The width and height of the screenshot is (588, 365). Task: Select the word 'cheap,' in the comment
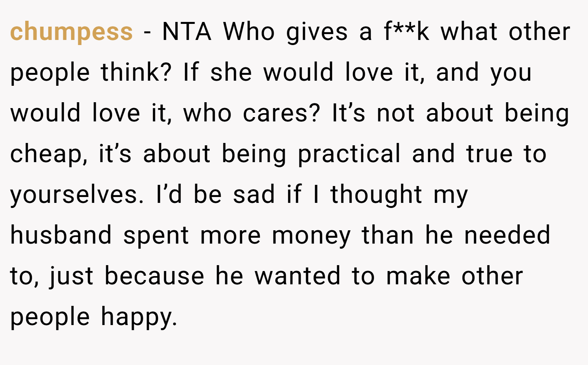click(x=49, y=154)
